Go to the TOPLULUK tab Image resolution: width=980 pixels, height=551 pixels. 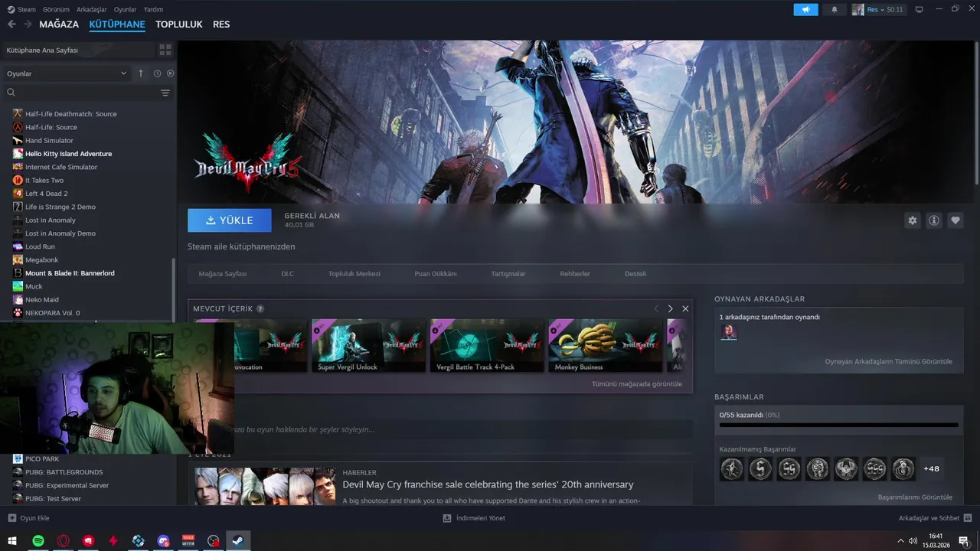pyautogui.click(x=179, y=24)
